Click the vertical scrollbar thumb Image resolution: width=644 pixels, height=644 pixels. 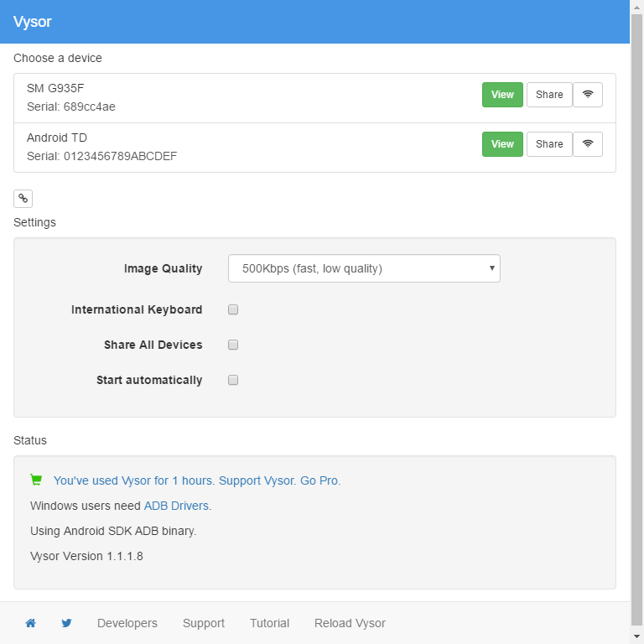[637, 319]
